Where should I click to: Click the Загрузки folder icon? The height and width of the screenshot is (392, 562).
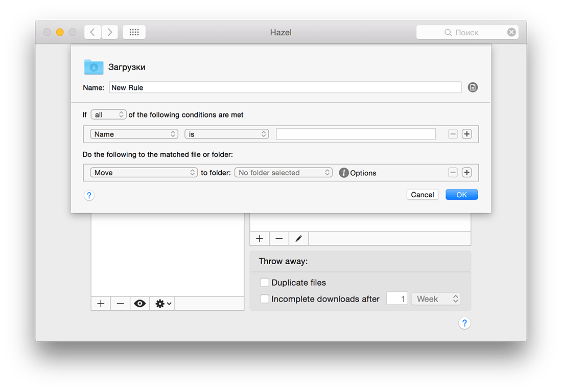tap(93, 67)
